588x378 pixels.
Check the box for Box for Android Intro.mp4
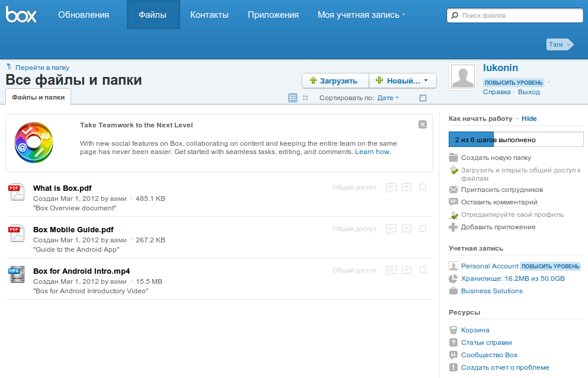423,270
